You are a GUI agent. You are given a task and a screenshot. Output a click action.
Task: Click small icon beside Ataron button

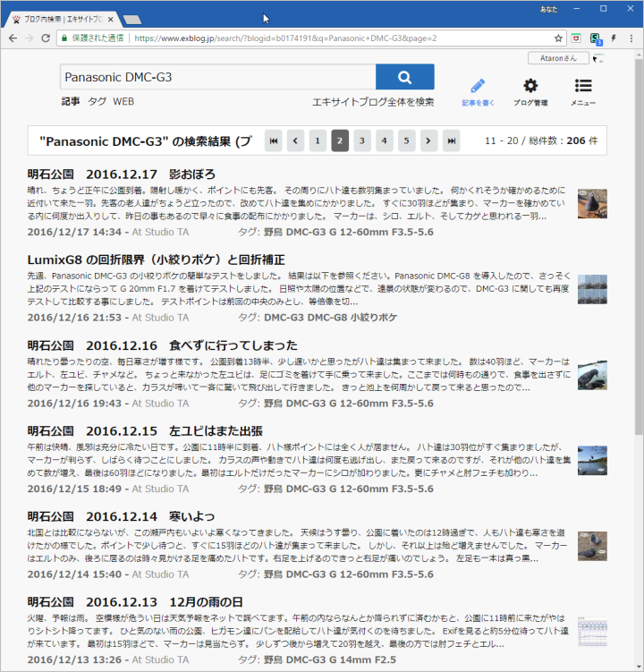point(598,58)
